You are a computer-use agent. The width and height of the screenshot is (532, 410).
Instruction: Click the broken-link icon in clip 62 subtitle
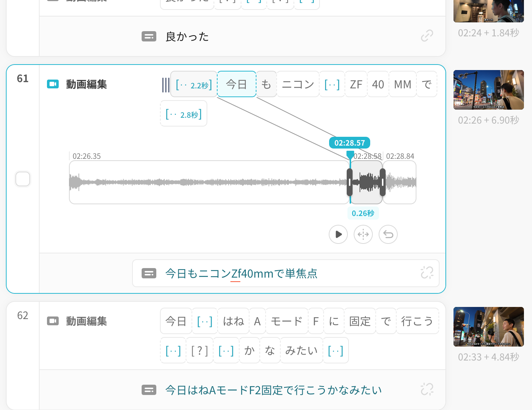427,389
